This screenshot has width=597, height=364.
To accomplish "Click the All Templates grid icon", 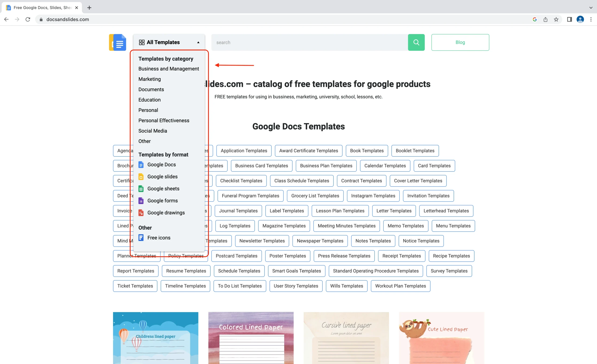I will coord(142,42).
